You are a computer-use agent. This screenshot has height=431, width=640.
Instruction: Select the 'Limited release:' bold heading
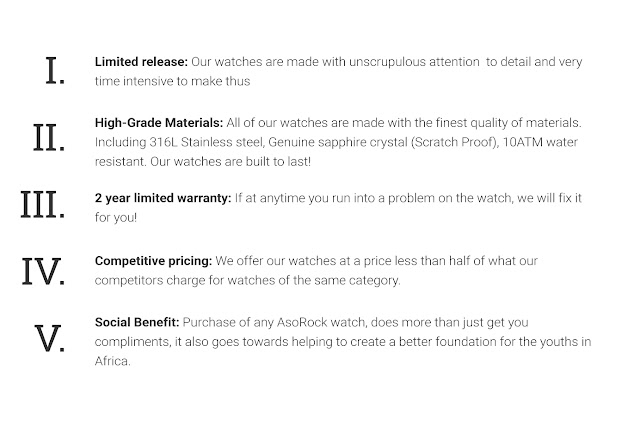[141, 62]
